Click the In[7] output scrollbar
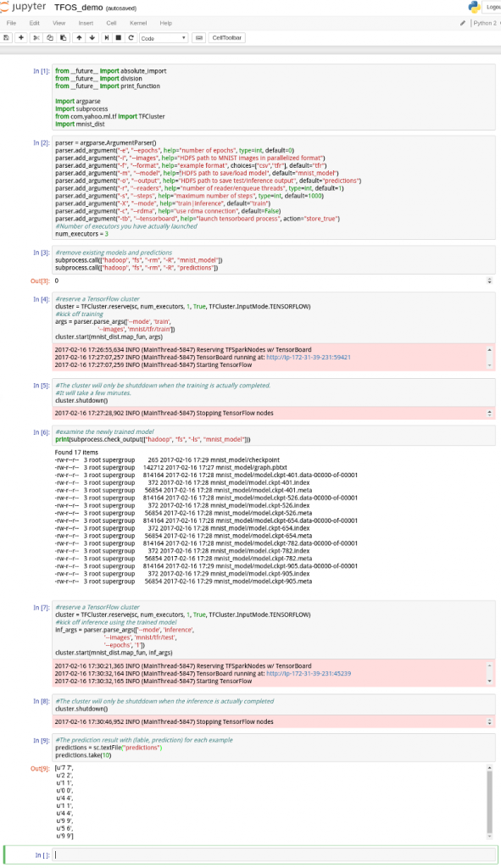Image resolution: width=501 pixels, height=868 pixels. (x=489, y=674)
